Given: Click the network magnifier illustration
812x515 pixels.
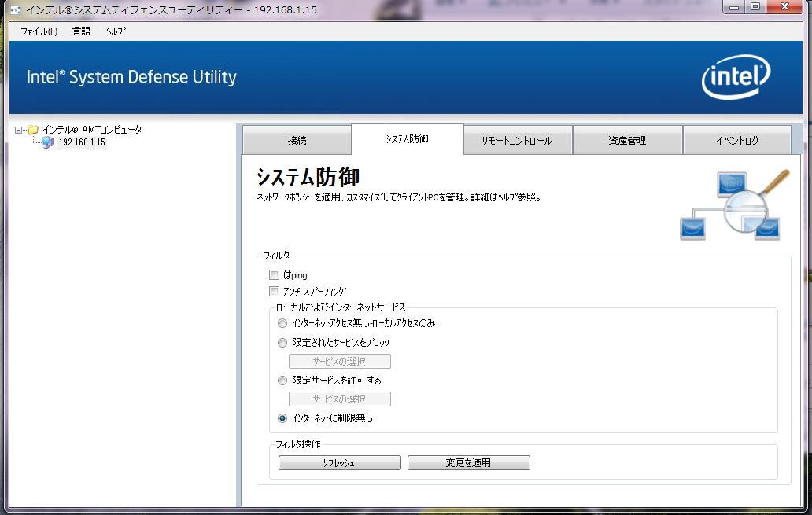Looking at the screenshot, I should pos(734,205).
